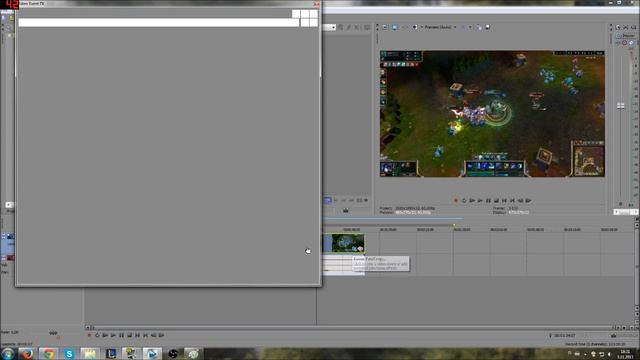Click Go to End in the timeline transport
Screen dimensions: 640x360
(145, 335)
